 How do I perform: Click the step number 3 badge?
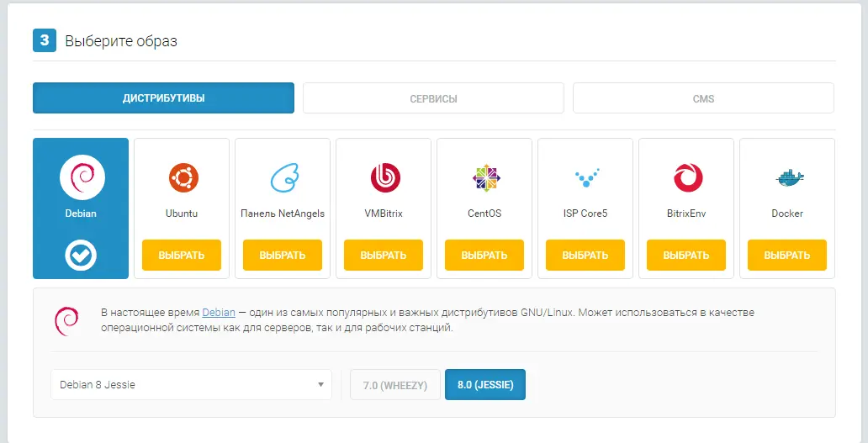(x=45, y=40)
